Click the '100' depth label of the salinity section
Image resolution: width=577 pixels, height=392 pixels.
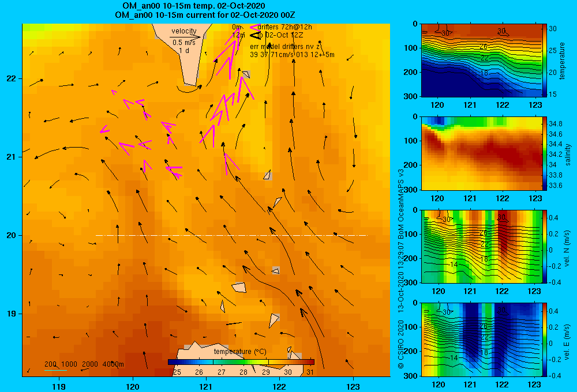point(411,141)
